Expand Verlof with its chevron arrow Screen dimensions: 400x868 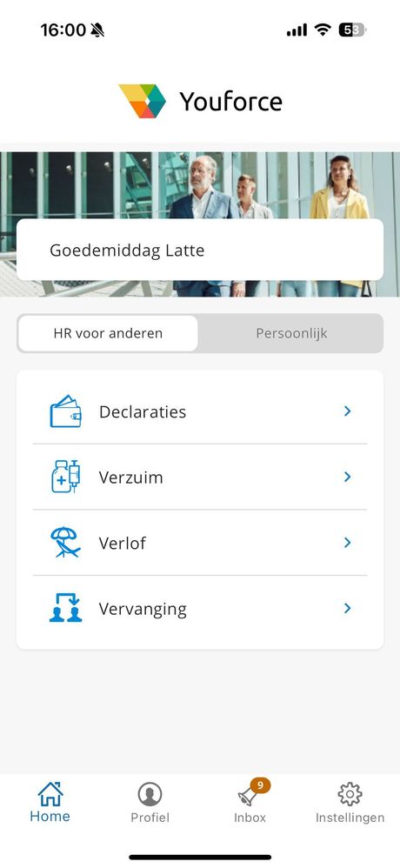click(348, 543)
